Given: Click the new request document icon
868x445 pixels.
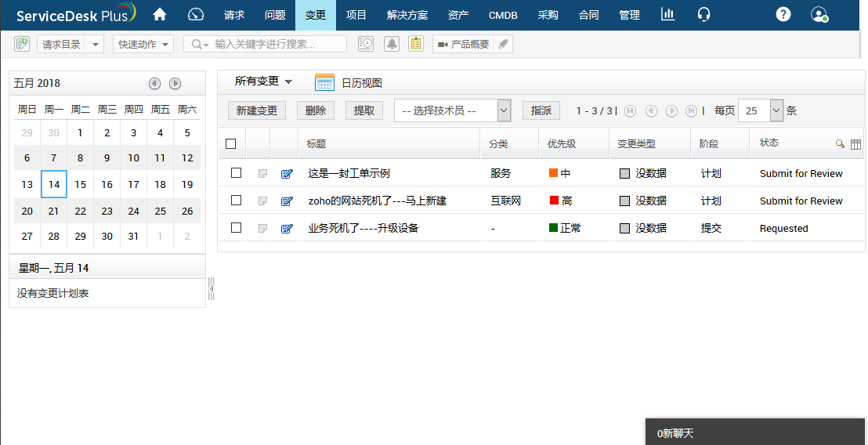Looking at the screenshot, I should [22, 45].
